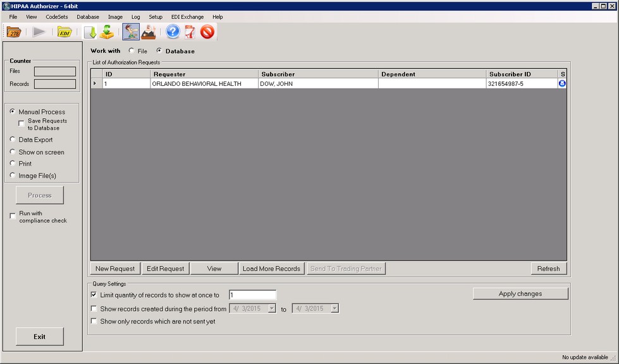
Task: Open the CodeSets menu
Action: coord(57,17)
